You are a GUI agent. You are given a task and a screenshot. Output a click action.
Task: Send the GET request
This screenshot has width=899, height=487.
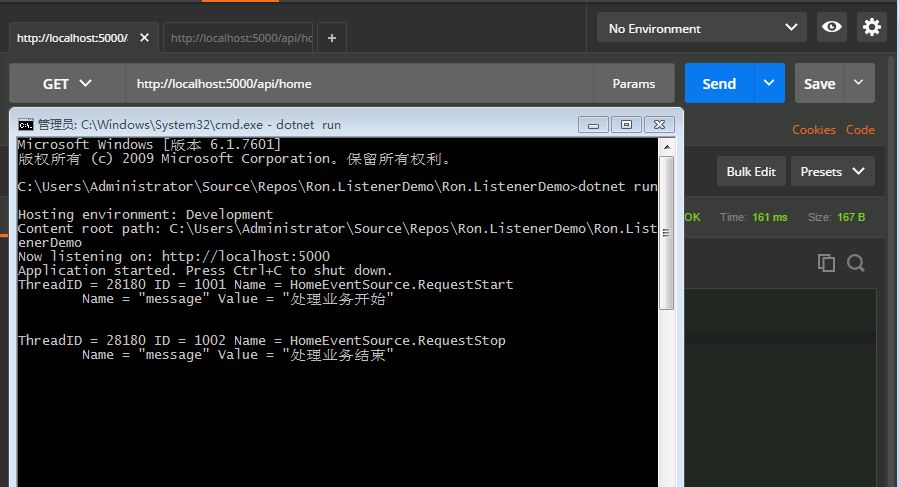pos(719,83)
